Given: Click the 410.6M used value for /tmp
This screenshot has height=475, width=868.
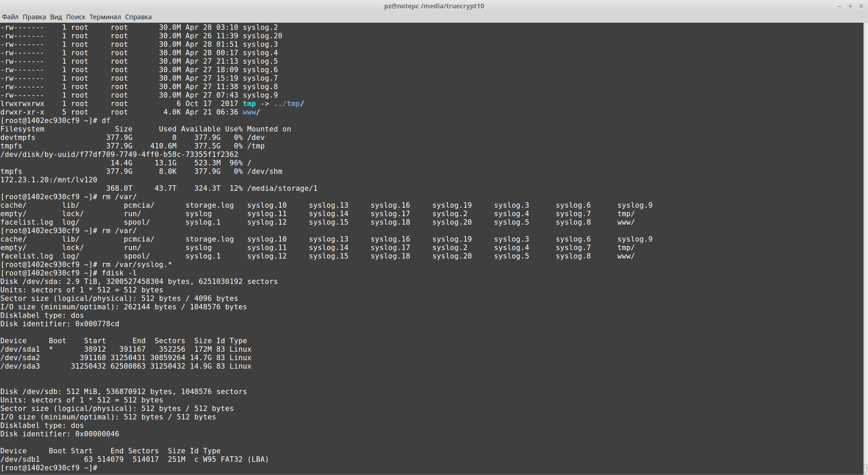Looking at the screenshot, I should (x=163, y=146).
